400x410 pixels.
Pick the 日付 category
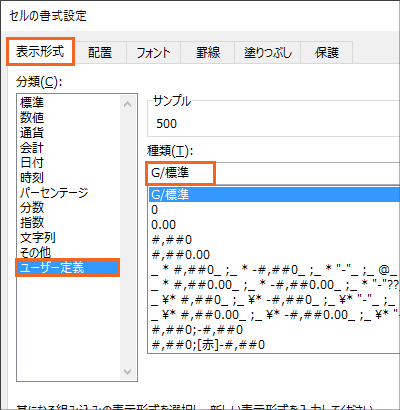[32, 163]
